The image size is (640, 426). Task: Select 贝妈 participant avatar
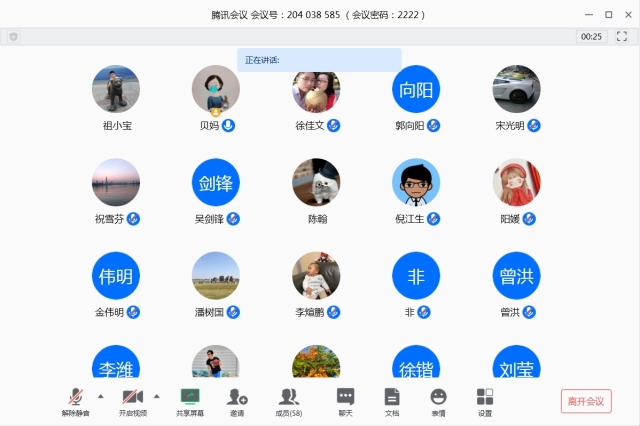[216, 89]
